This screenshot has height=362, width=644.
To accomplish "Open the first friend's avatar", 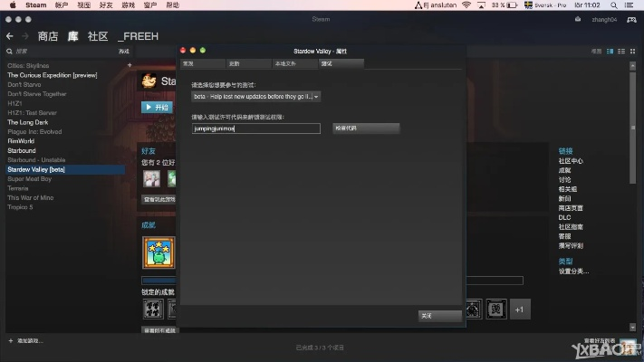I will [x=151, y=179].
